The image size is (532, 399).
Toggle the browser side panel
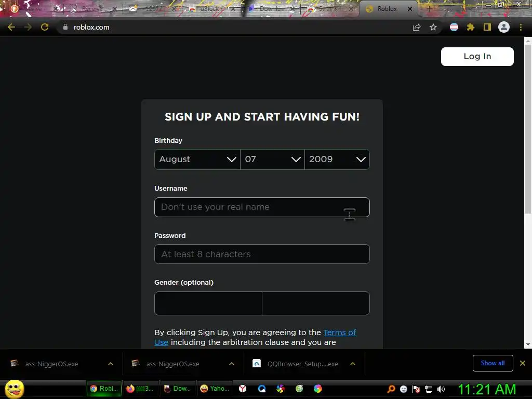[x=487, y=27]
